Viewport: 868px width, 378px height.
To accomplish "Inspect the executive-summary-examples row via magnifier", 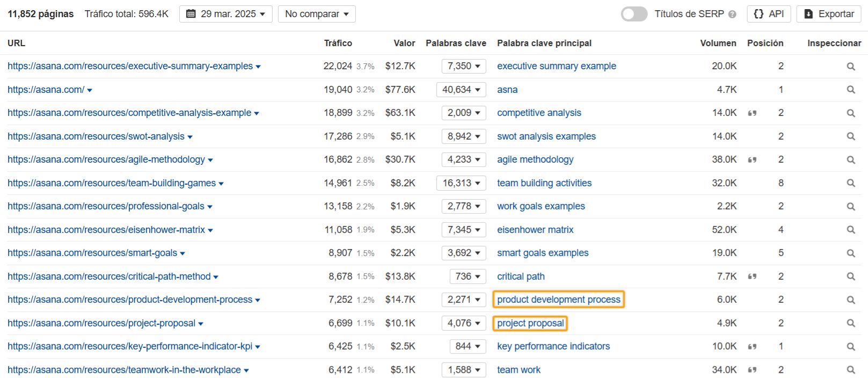I will pos(851,67).
